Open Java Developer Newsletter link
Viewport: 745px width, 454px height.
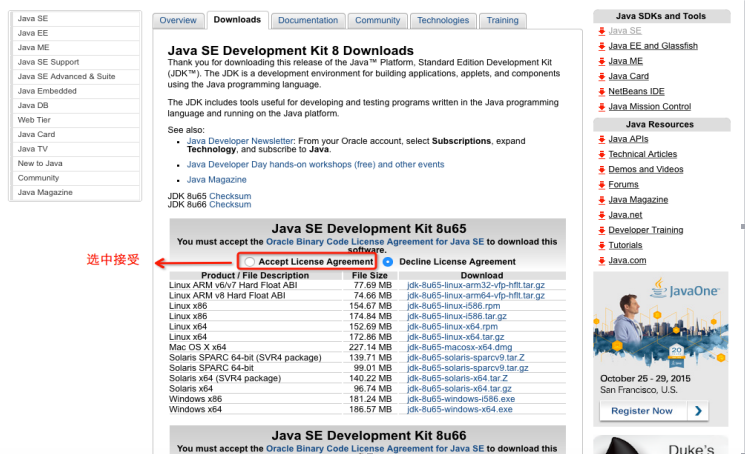[240, 141]
